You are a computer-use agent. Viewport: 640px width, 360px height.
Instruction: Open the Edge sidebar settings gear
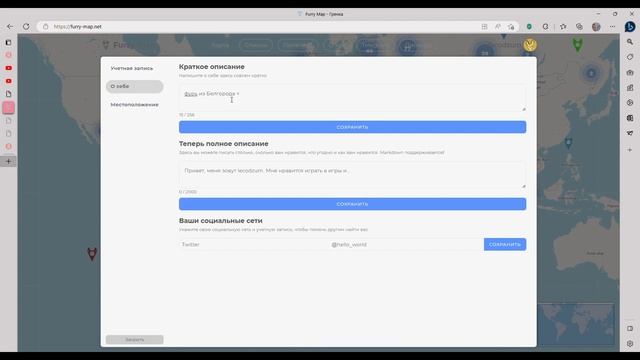click(x=630, y=344)
